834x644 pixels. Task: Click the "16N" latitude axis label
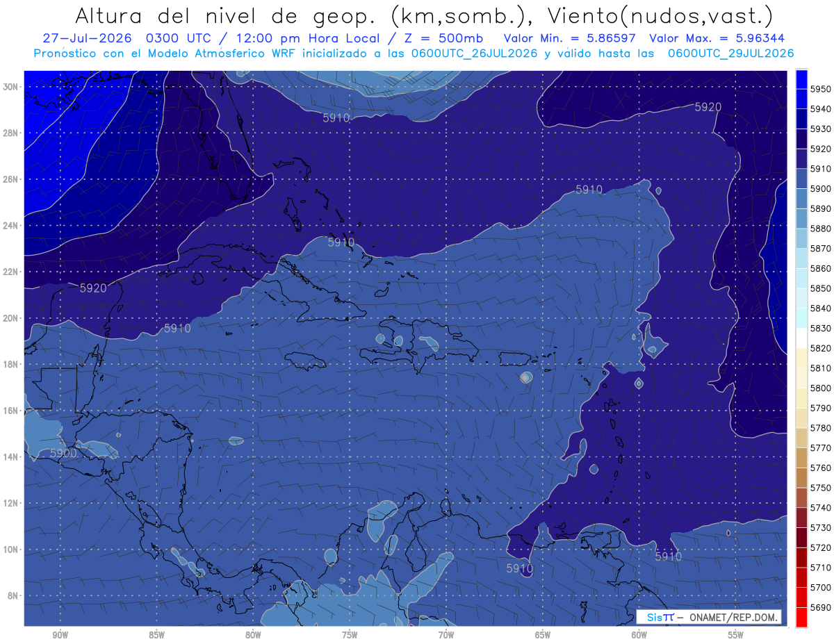pyautogui.click(x=11, y=411)
